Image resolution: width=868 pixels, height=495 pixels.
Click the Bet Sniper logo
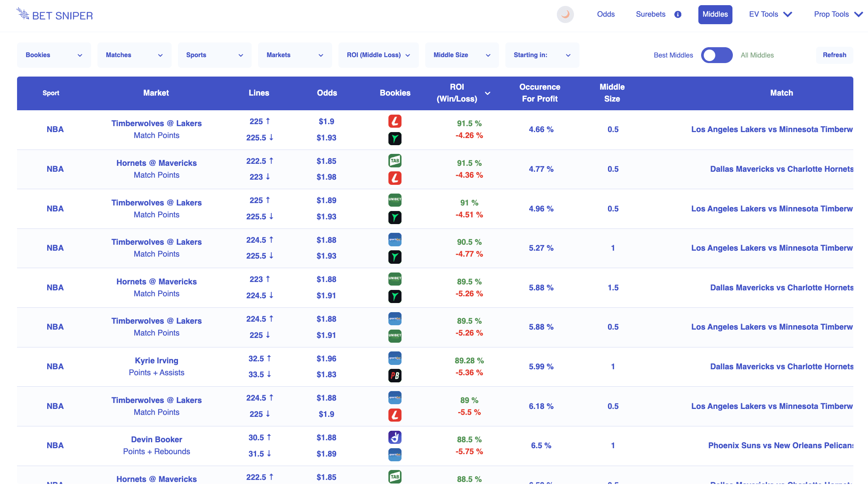55,15
